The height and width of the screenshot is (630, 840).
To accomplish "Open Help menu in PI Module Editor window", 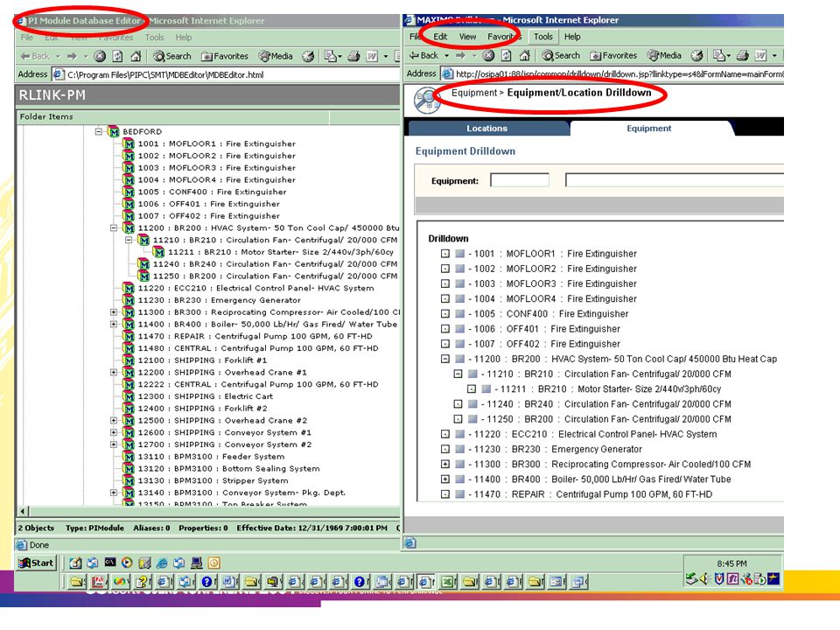I will (184, 38).
